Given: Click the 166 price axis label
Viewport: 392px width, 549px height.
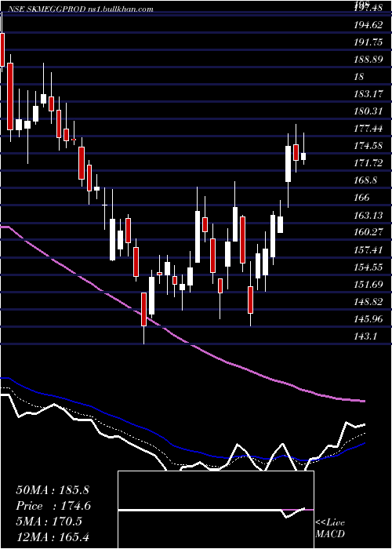Looking at the screenshot, I should point(361,198).
